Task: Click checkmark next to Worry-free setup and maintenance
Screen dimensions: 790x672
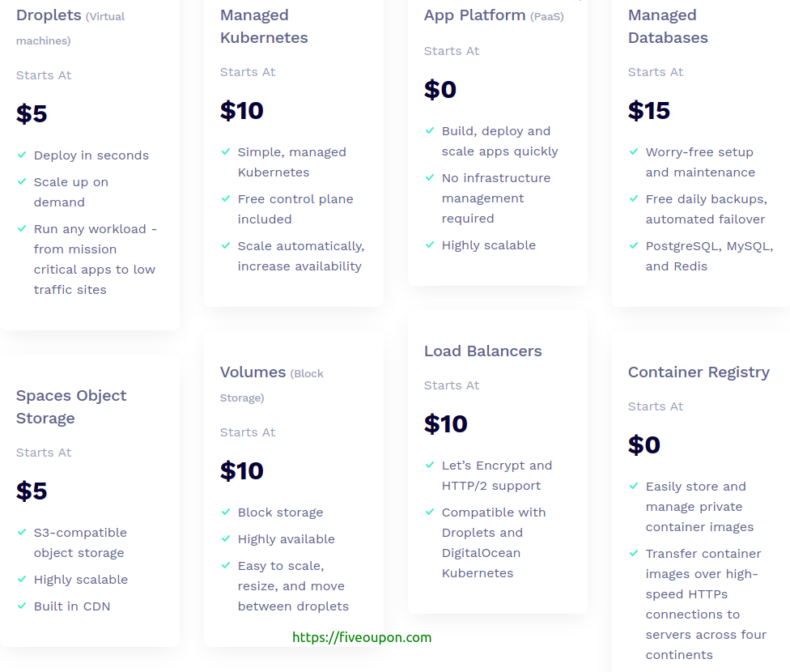Action: [634, 151]
